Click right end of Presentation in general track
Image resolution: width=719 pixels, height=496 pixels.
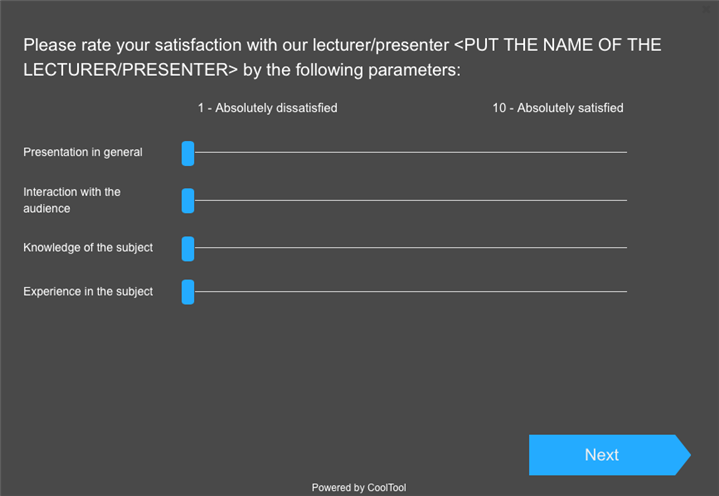pos(625,153)
